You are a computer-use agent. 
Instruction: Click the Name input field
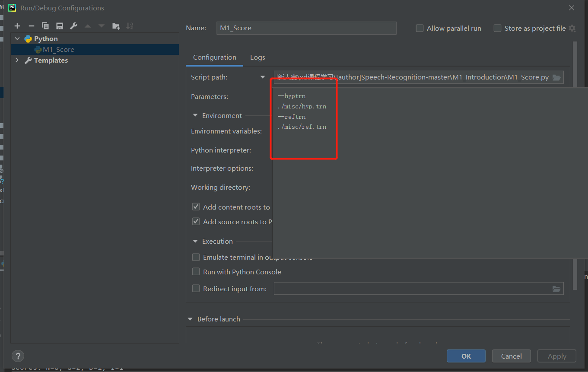pyautogui.click(x=306, y=28)
